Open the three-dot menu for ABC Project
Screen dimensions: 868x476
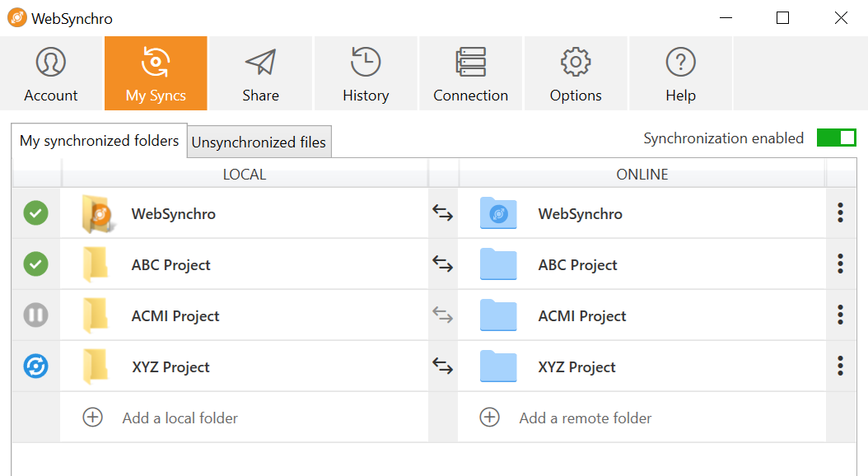pyautogui.click(x=840, y=264)
